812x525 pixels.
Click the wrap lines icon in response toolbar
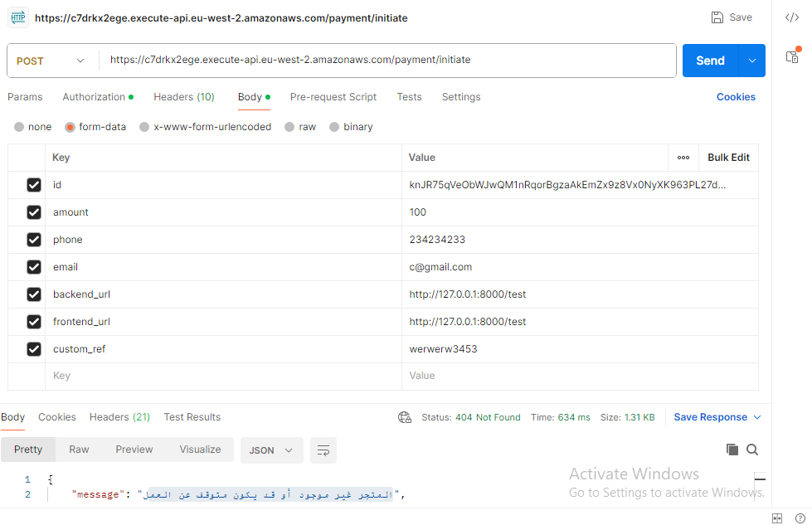point(323,450)
